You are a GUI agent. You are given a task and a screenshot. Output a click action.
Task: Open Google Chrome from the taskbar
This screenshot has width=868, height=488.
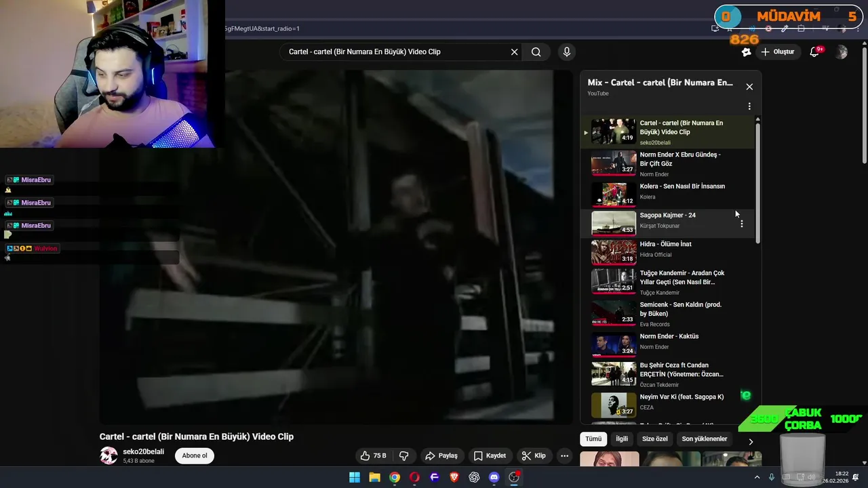[x=395, y=477]
